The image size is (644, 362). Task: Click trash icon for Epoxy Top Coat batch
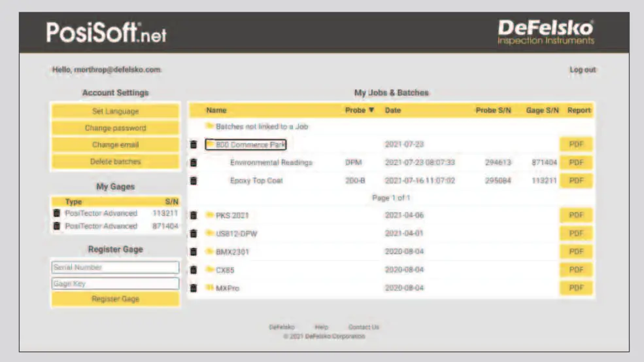(194, 181)
